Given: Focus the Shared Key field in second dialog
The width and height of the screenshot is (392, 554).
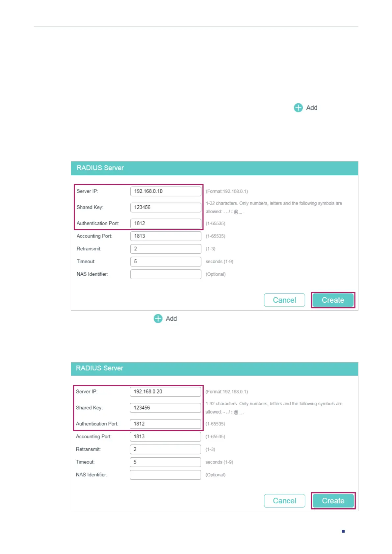Looking at the screenshot, I should click(165, 408).
